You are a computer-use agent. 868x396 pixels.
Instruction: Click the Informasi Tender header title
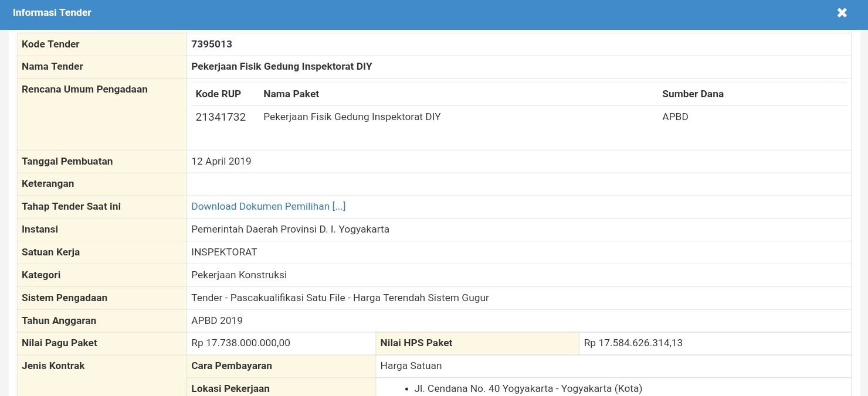click(x=52, y=12)
